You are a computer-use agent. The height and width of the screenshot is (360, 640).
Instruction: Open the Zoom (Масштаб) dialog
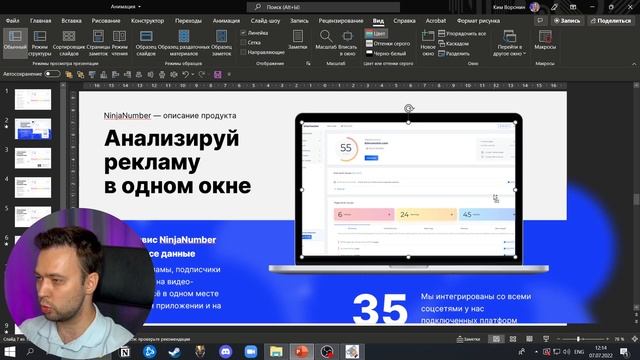pos(325,40)
